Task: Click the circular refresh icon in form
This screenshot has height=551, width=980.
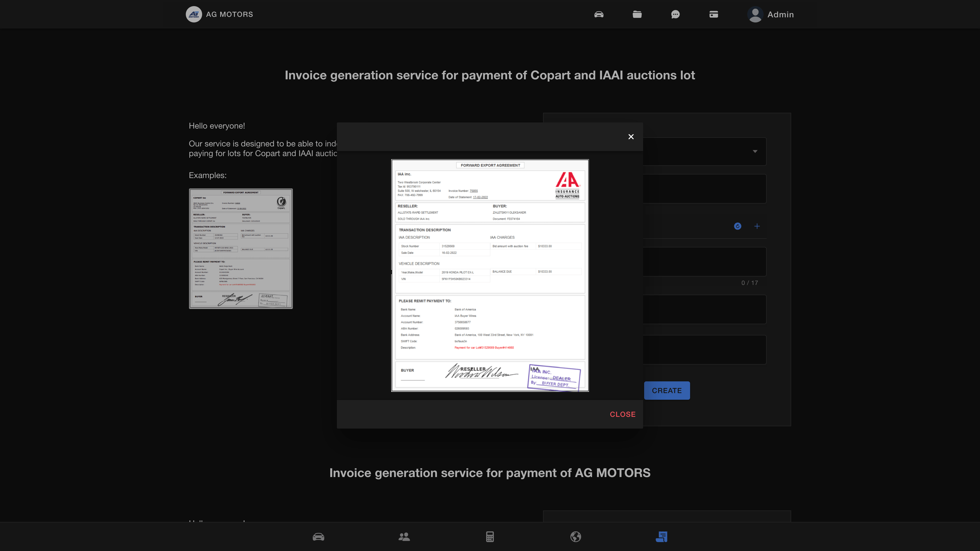Action: (x=737, y=226)
